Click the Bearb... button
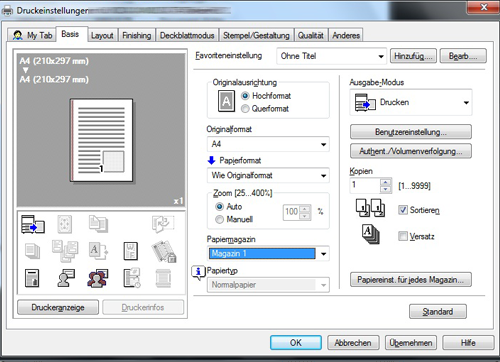500x362 pixels. click(463, 56)
